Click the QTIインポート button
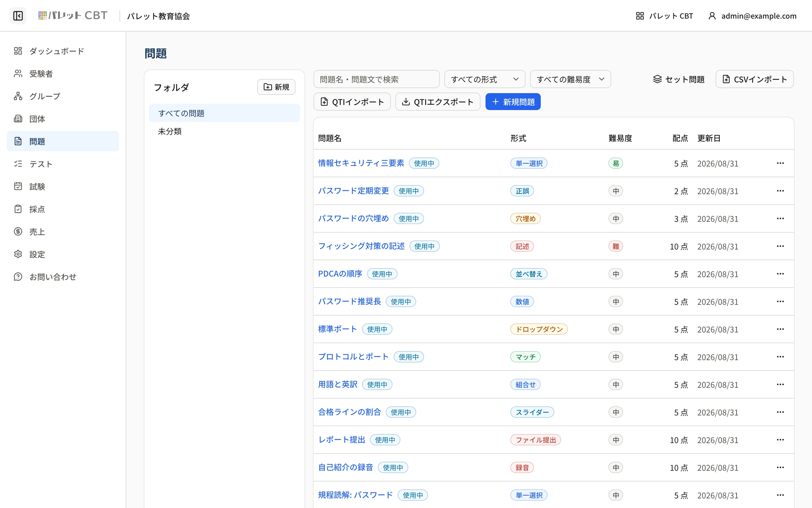The width and height of the screenshot is (812, 508). pos(352,102)
